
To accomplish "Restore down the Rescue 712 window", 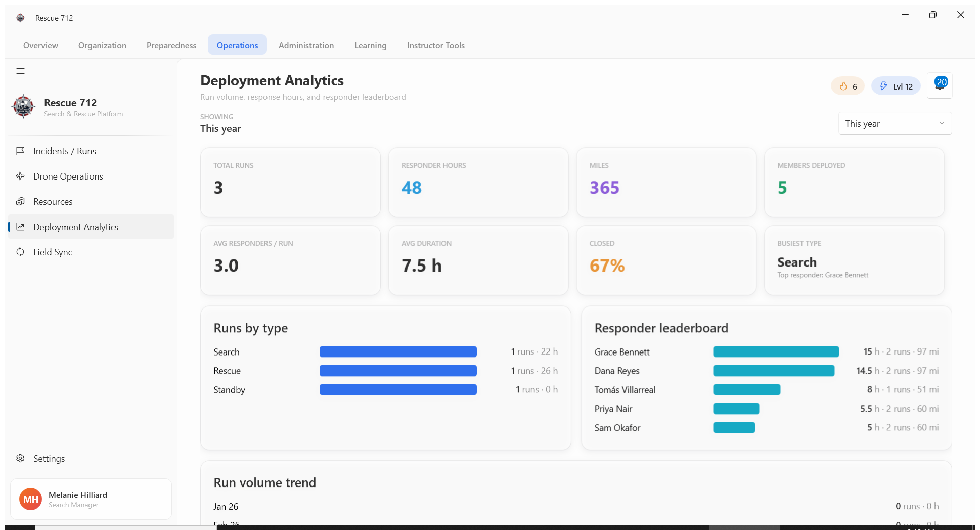I will (933, 15).
